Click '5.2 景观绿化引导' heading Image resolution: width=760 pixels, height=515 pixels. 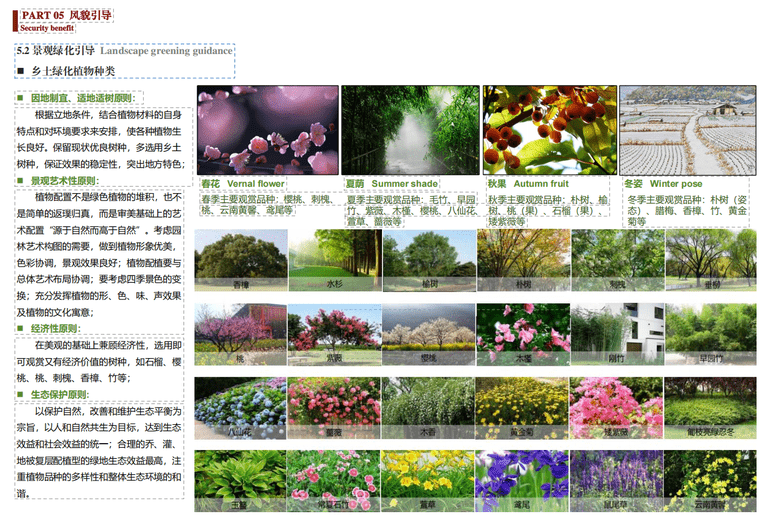tap(55, 50)
